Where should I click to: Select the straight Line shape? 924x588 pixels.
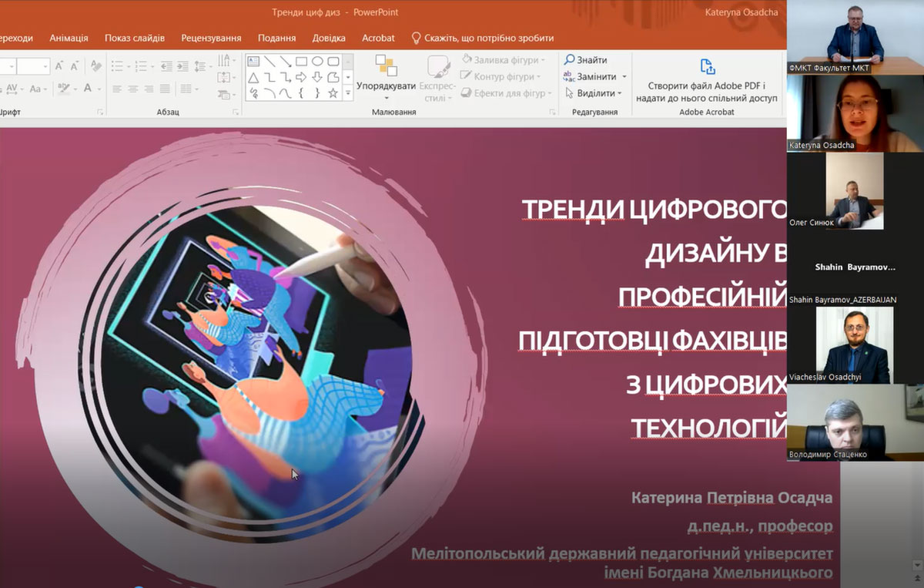pyautogui.click(x=269, y=62)
